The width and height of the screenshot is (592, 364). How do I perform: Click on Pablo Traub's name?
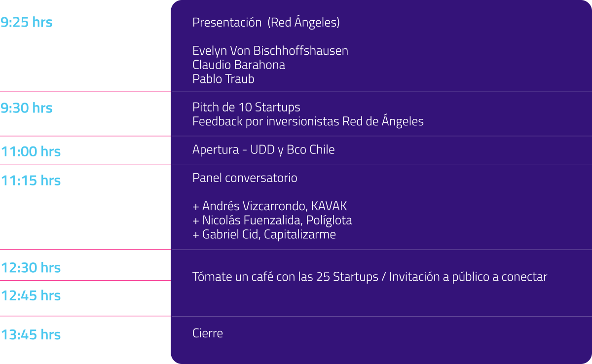pos(223,79)
